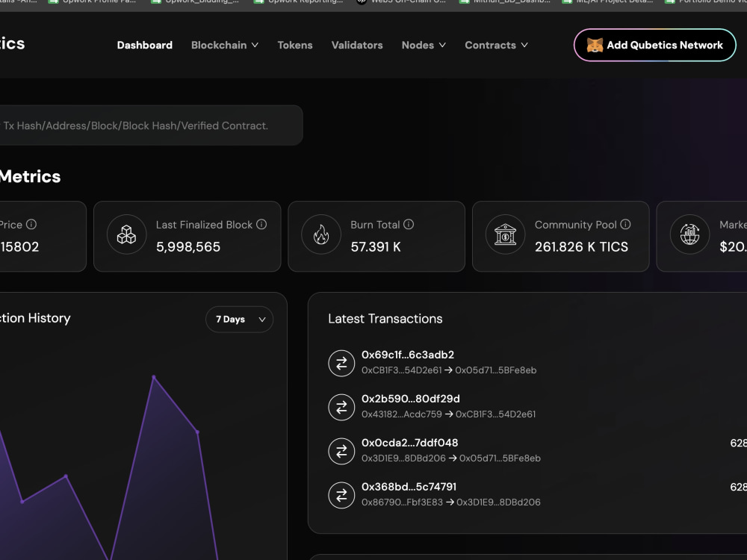Click the Community Pool value 261.826 K TICS

[581, 246]
